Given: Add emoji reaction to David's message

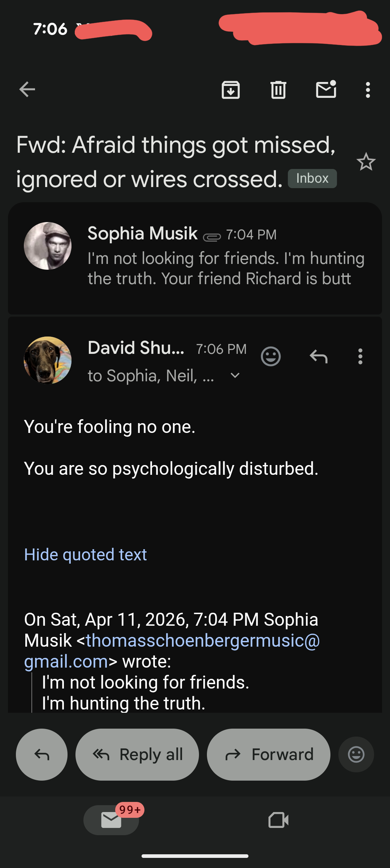Looking at the screenshot, I should 271,357.
